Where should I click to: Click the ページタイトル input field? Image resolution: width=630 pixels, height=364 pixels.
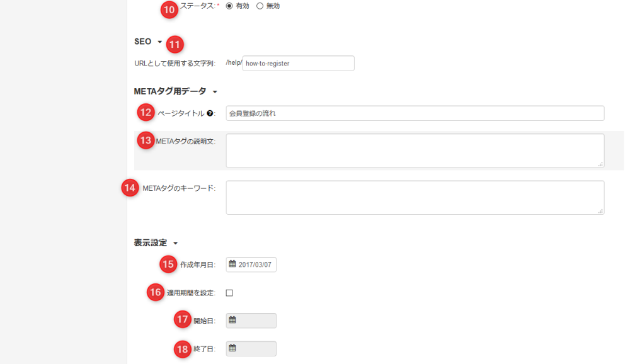[x=415, y=113]
